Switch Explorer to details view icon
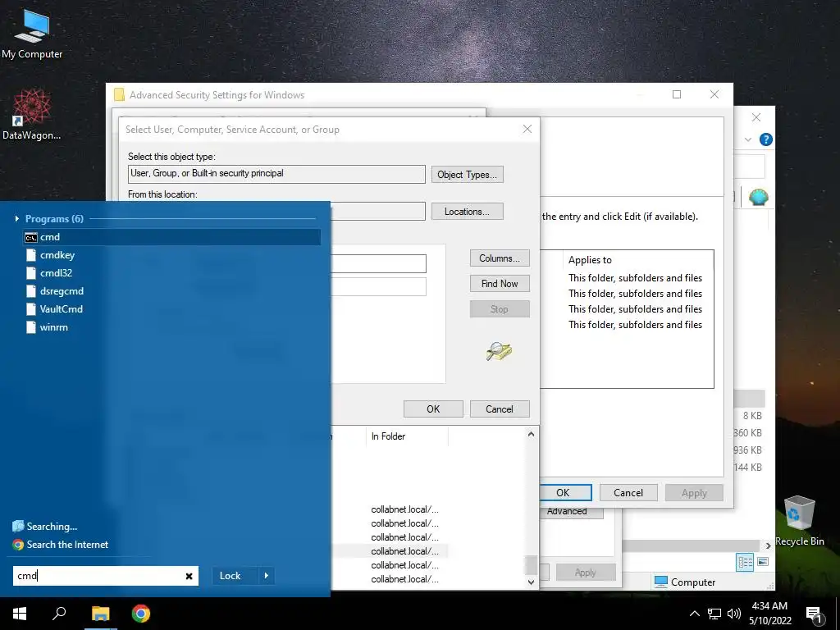This screenshot has height=630, width=840. pos(745,563)
